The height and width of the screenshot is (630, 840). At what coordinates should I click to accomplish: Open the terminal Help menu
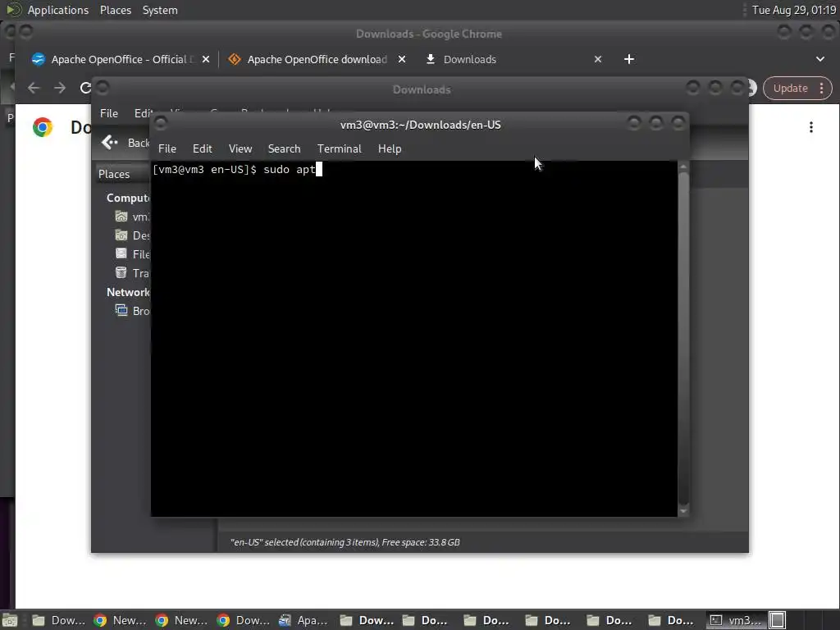[x=390, y=148]
